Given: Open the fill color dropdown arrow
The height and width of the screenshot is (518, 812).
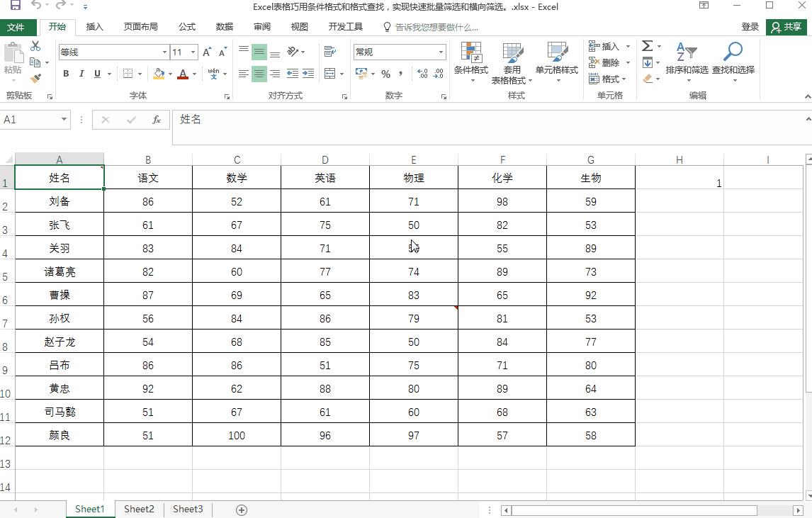Looking at the screenshot, I should pyautogui.click(x=170, y=73).
